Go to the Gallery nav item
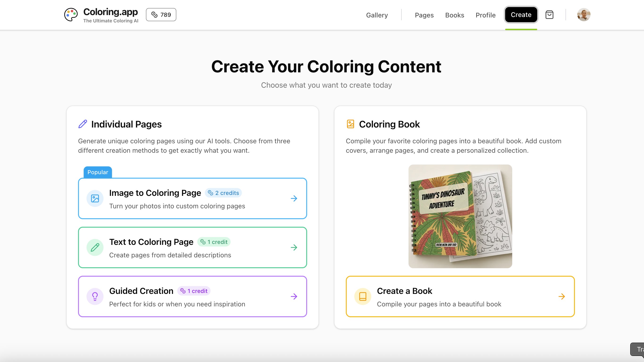 377,15
